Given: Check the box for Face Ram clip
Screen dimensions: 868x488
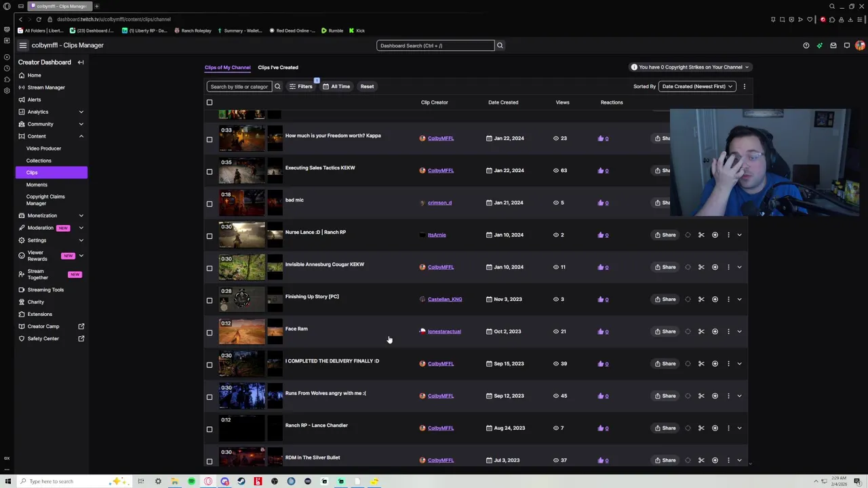Looking at the screenshot, I should (x=210, y=332).
